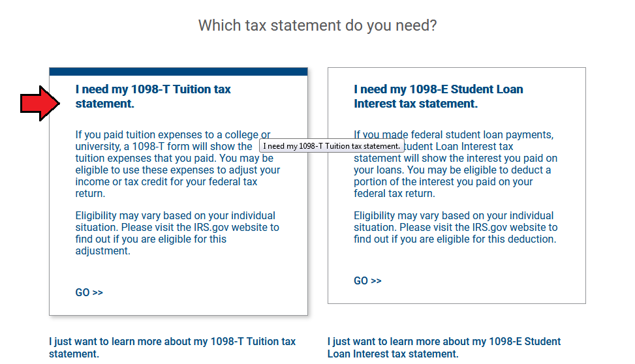Click 'federal tax return' in the 1098-E card text

[394, 194]
